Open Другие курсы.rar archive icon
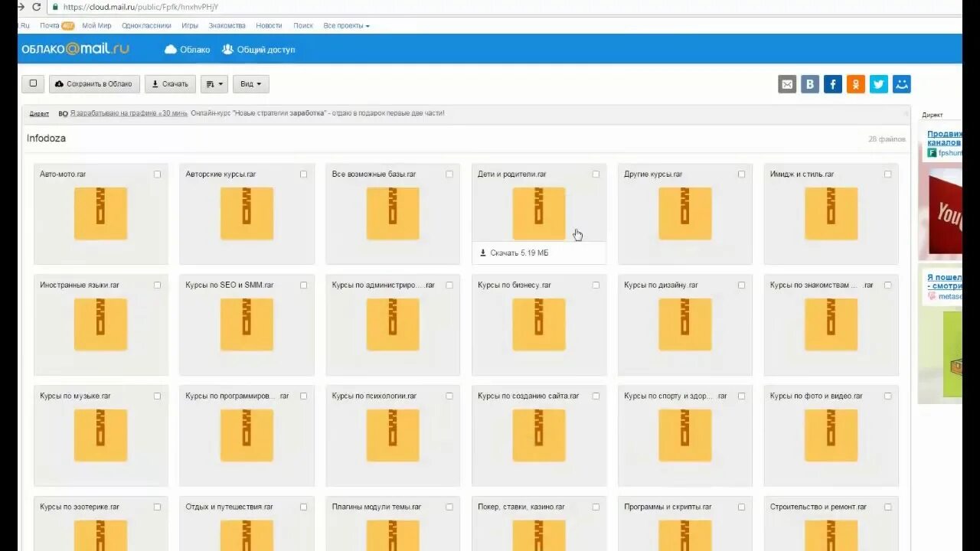The width and height of the screenshot is (980, 551). 685,214
